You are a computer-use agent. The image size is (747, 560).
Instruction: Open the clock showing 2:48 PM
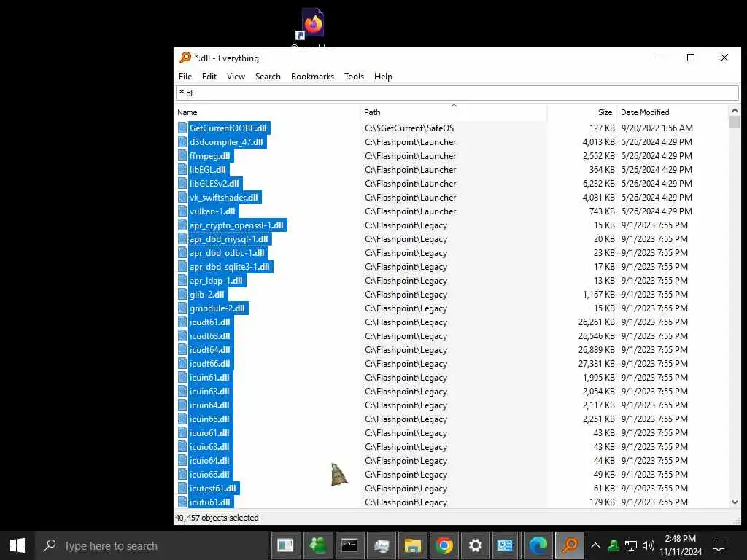pos(681,545)
